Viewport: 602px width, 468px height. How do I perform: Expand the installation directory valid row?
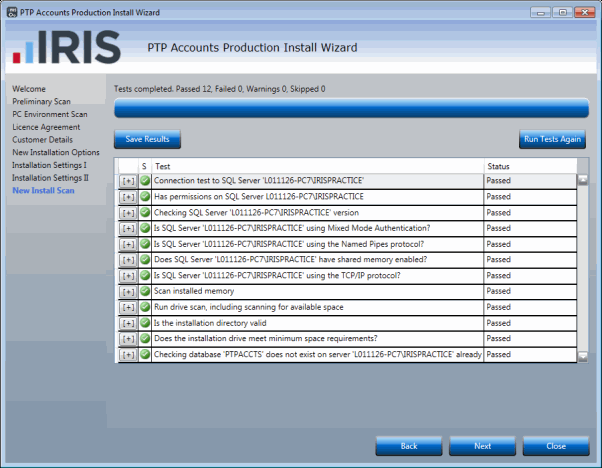[x=128, y=323]
